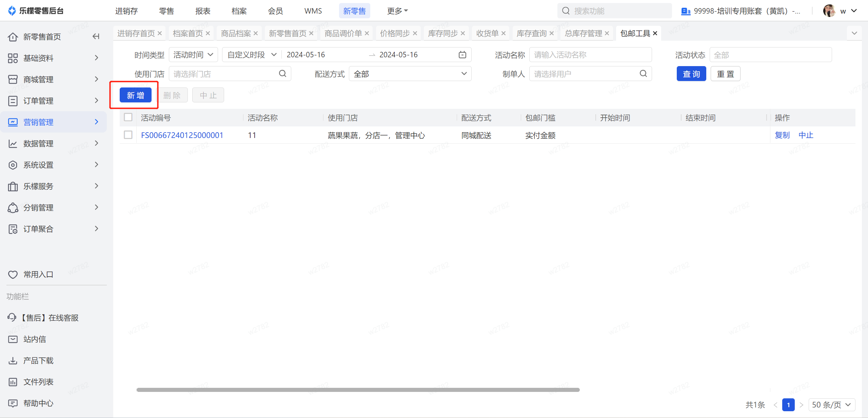Open the 自定义时段 dropdown
Screen dimensions: 868x418
pos(252,55)
